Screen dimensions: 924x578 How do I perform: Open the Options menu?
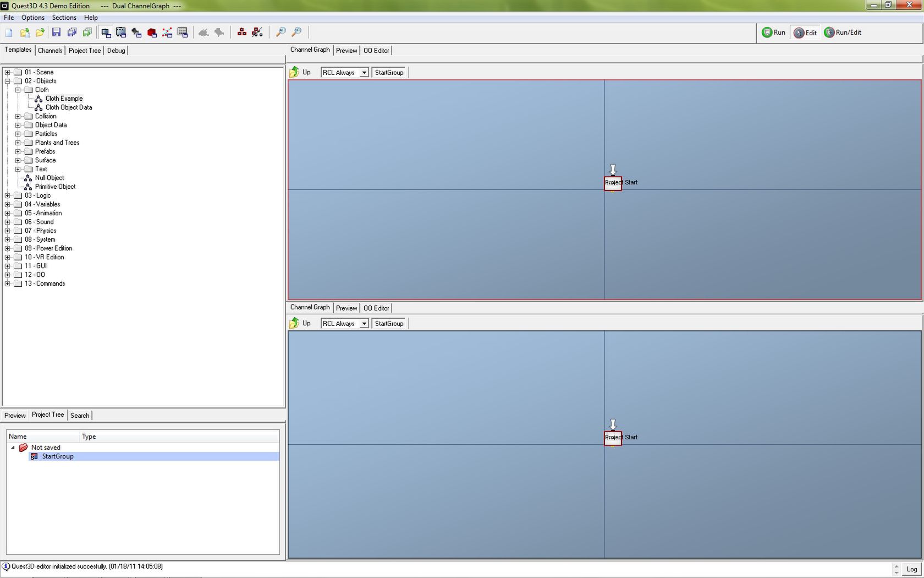click(32, 17)
